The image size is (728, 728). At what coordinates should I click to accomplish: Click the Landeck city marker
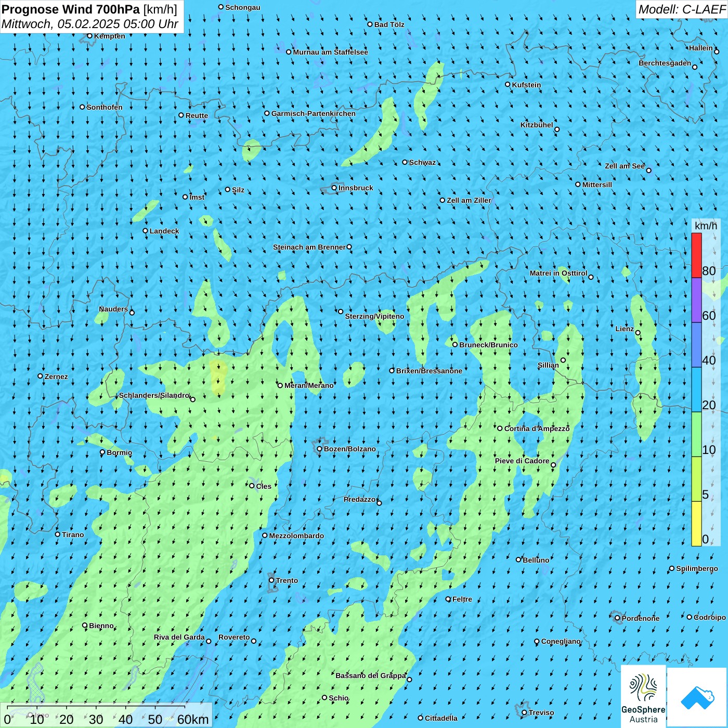coord(146,231)
